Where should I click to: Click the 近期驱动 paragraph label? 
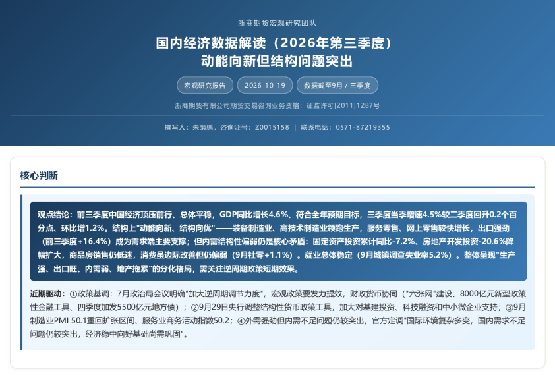click(x=47, y=294)
